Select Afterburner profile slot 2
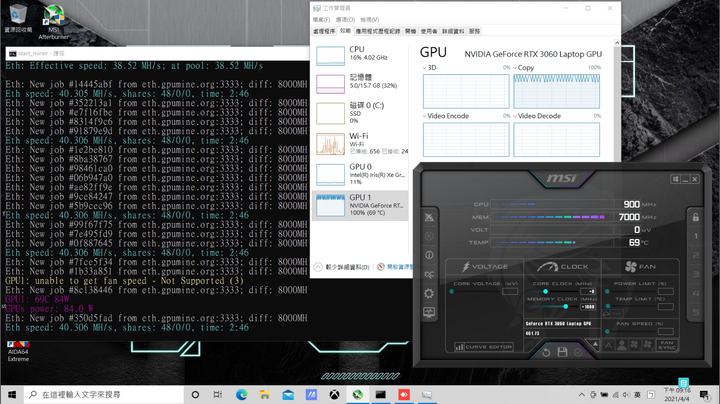The height and width of the screenshot is (404, 720). 696,255
